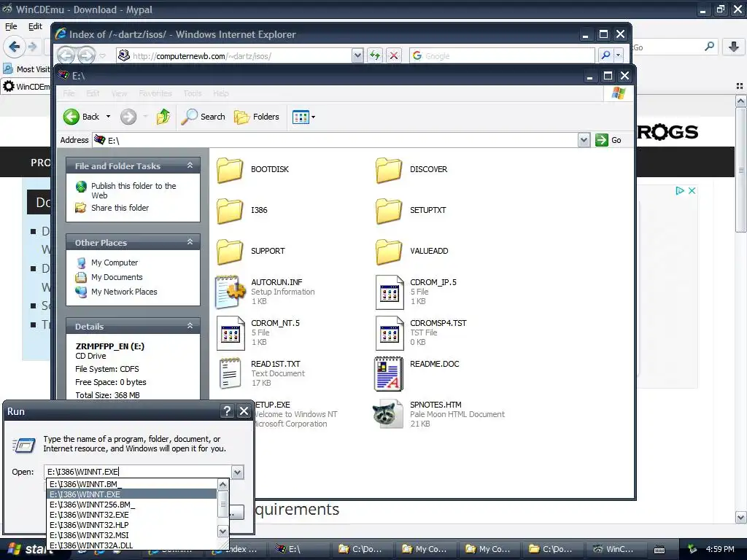The image size is (747, 560).
Task: Click the green Back arrow in Explorer
Action: (x=71, y=117)
